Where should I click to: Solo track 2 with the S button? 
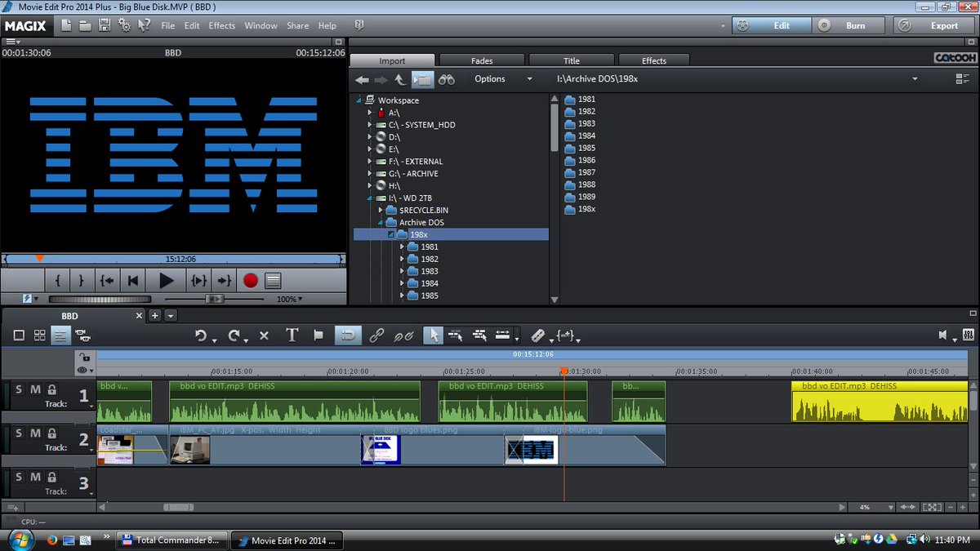click(19, 433)
